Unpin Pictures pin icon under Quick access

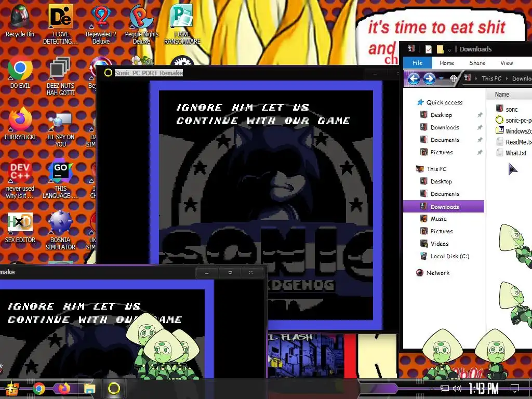pyautogui.click(x=480, y=152)
